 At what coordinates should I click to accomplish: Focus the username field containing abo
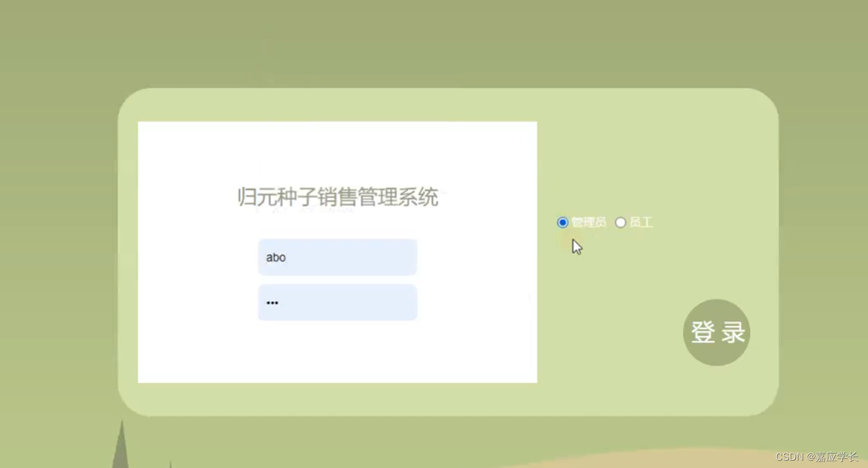[x=337, y=257]
